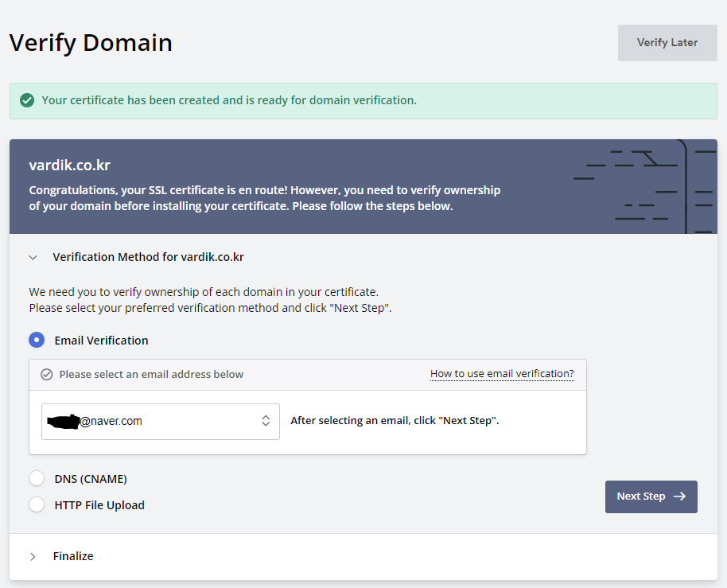Image resolution: width=727 pixels, height=588 pixels.
Task: Choose the HTTP File Upload radio option
Action: [x=37, y=504]
